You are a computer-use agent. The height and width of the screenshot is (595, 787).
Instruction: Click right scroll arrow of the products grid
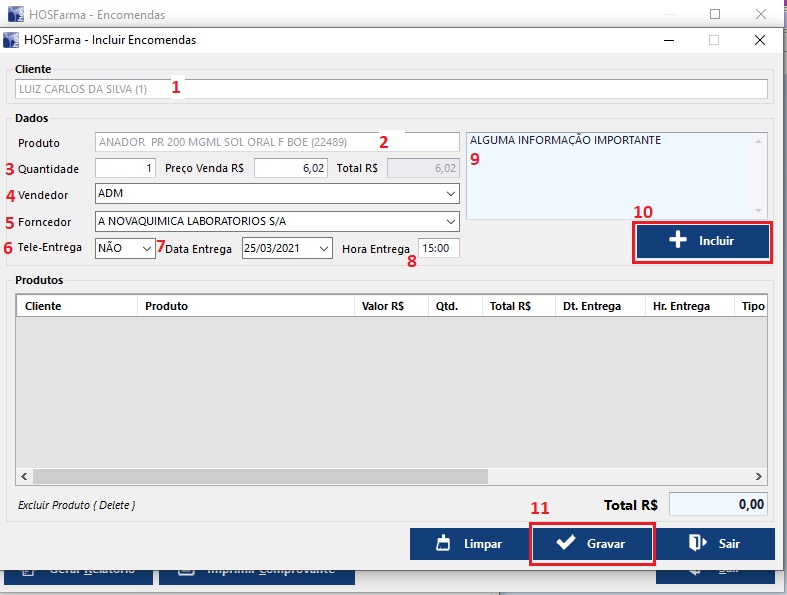click(x=759, y=477)
